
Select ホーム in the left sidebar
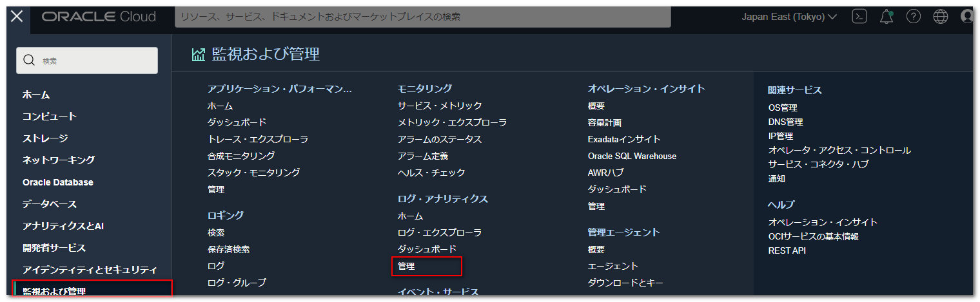tap(36, 95)
